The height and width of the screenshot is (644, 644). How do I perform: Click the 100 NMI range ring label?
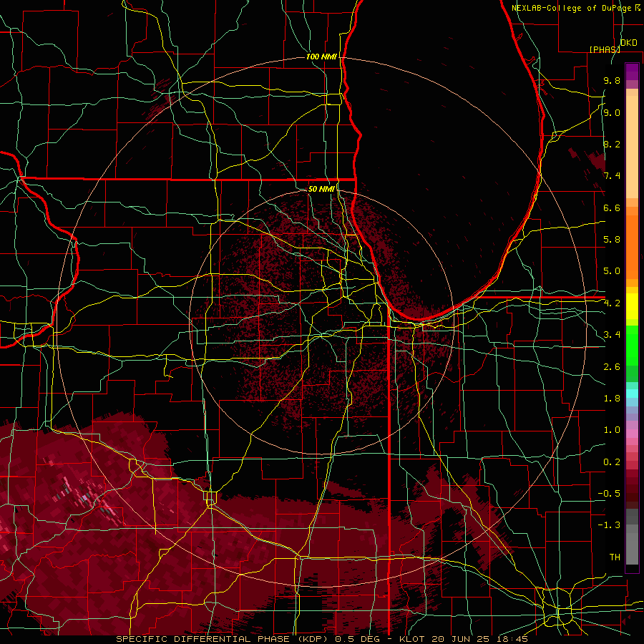[321, 57]
